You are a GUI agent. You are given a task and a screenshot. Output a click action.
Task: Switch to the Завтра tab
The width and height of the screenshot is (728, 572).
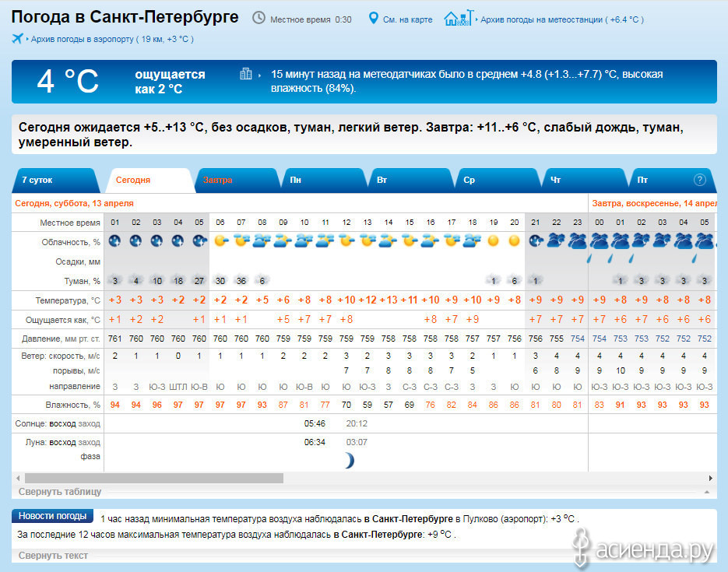tap(237, 180)
